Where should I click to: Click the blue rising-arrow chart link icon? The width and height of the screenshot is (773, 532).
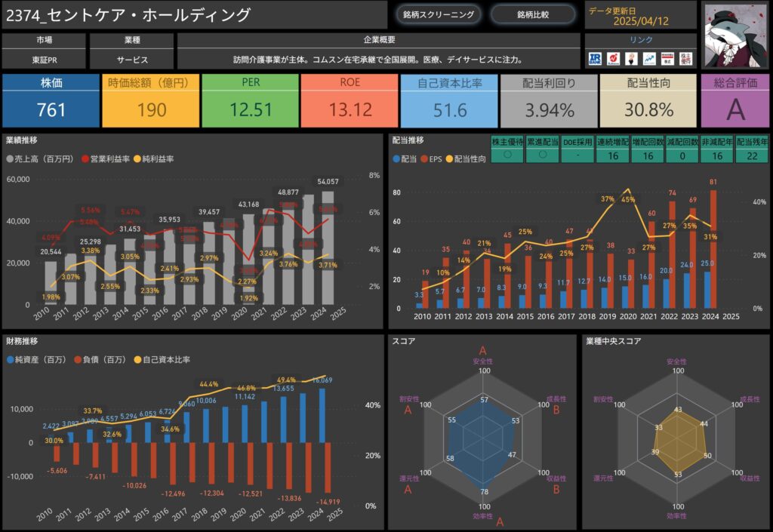tap(648, 58)
